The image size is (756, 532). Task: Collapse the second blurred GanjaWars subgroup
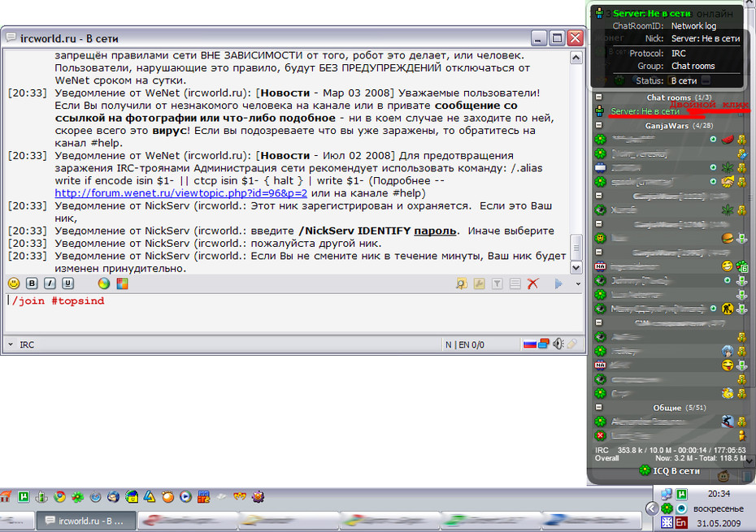pos(599,223)
